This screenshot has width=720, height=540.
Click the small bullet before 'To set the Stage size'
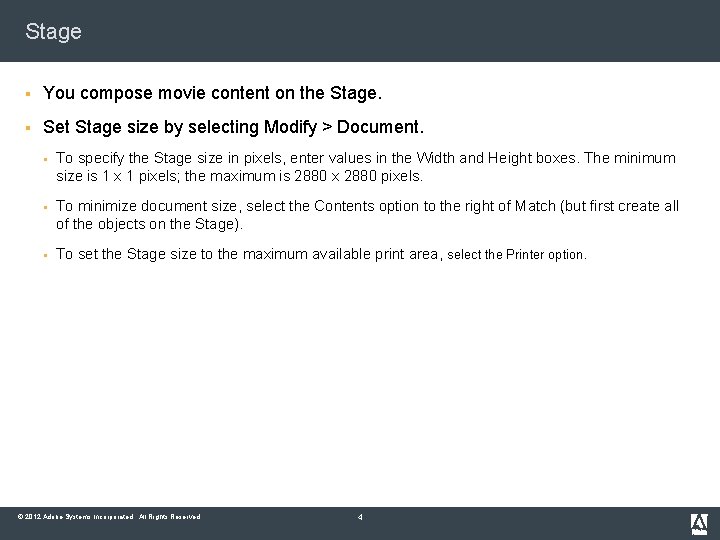[x=45, y=255]
